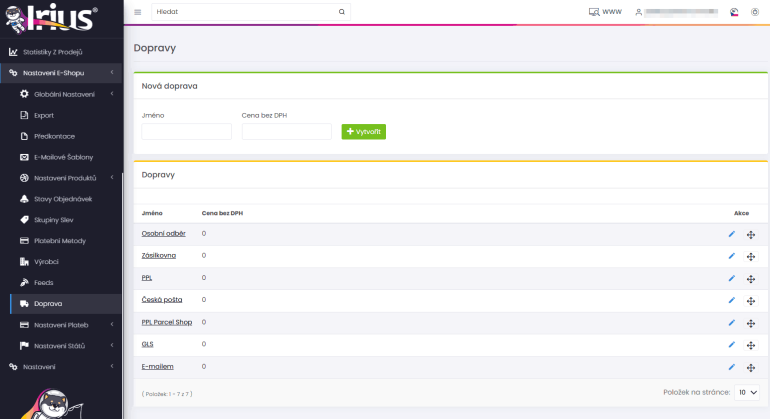Click the Irius logo
770x419 pixels.
click(x=52, y=19)
